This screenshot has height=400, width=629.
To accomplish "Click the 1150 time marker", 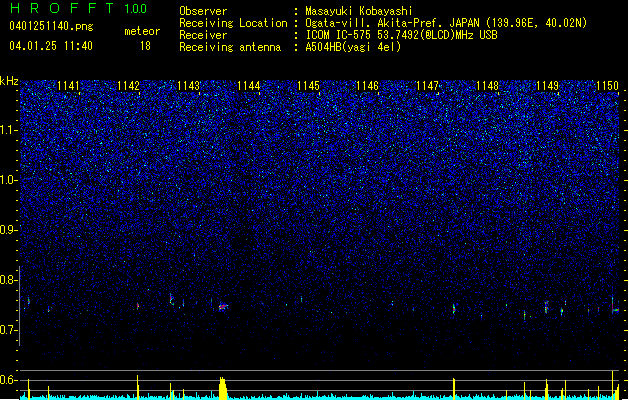I will (607, 86).
